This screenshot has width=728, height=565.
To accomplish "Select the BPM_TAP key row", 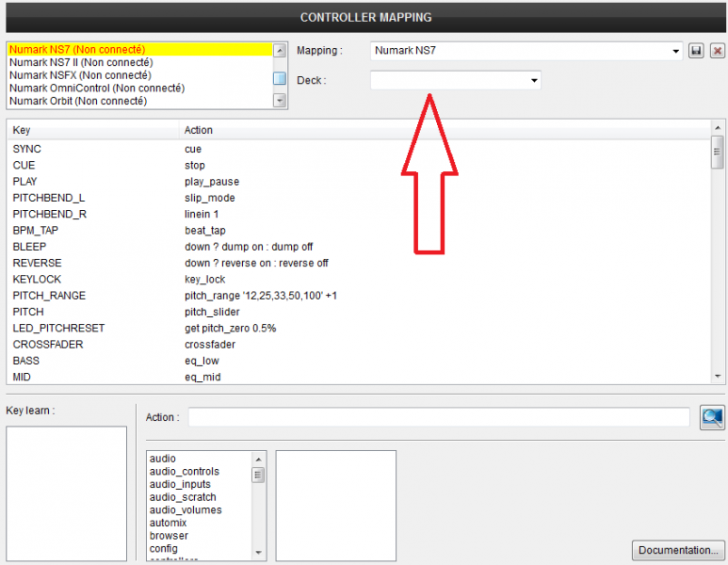I will point(359,231).
